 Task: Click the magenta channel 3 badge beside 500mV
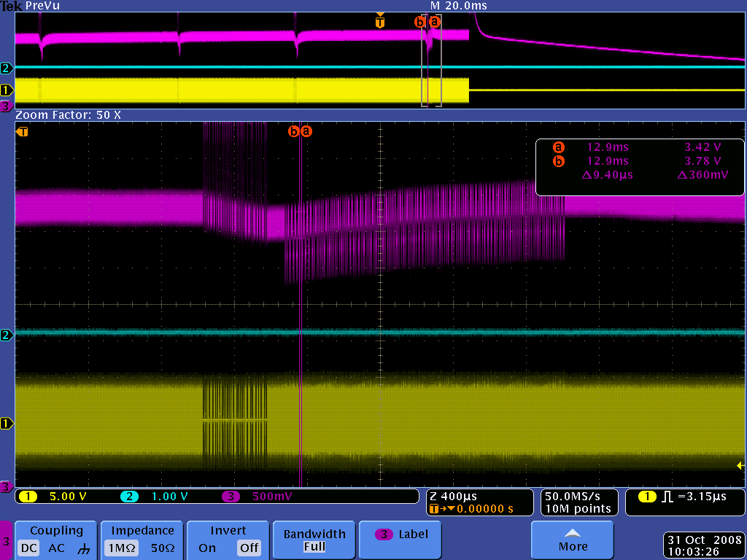231,497
